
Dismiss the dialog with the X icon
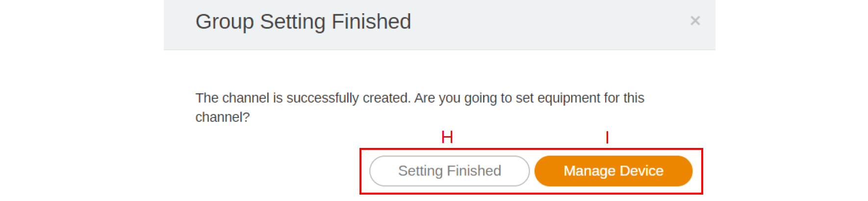coord(695,21)
